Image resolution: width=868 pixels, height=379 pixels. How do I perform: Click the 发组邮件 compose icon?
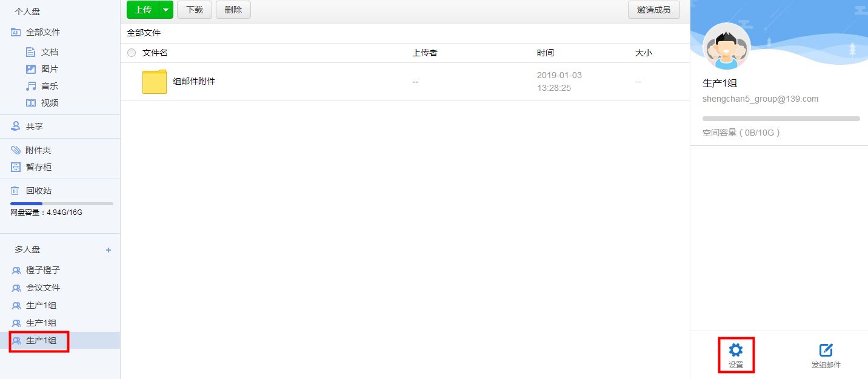826,350
